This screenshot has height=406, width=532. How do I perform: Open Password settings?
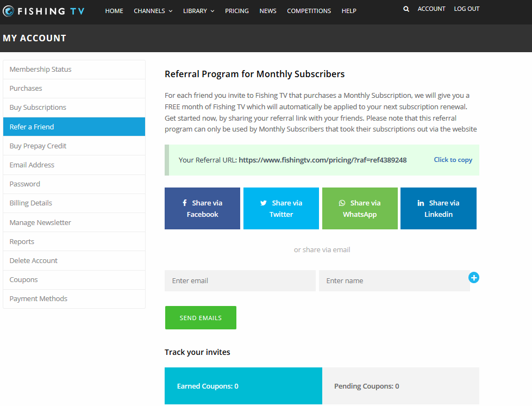74,184
